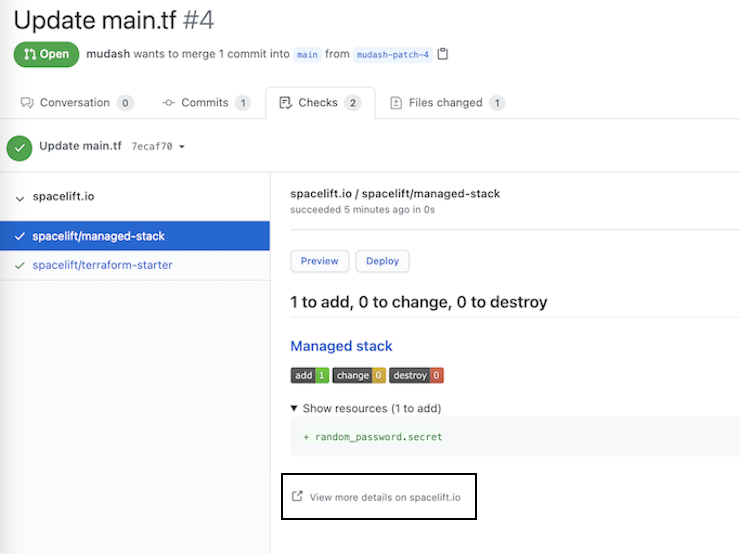Select the spacelift/managed-stack check
740x554 pixels.
tap(135, 236)
